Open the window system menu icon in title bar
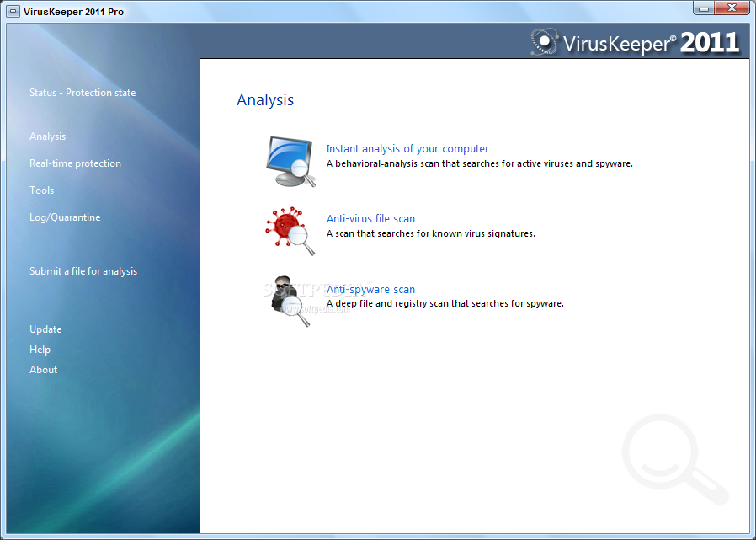 pos(13,11)
